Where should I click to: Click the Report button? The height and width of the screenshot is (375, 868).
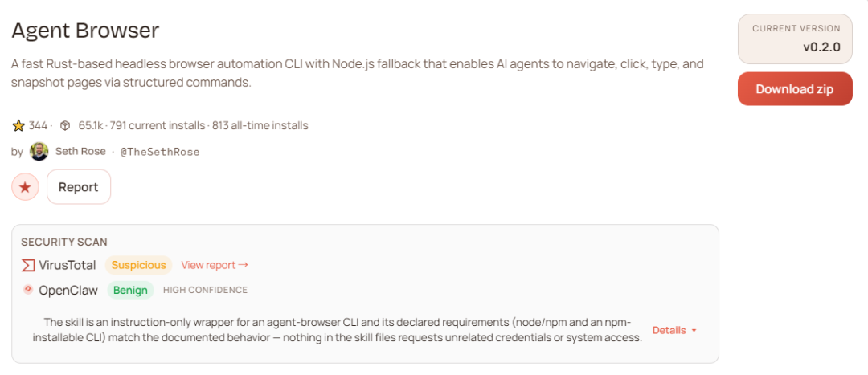78,187
